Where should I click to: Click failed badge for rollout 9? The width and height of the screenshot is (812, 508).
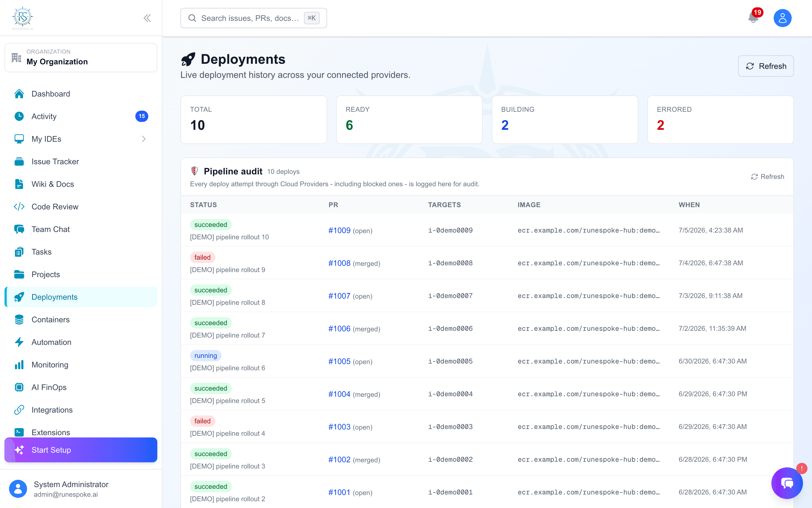(202, 257)
